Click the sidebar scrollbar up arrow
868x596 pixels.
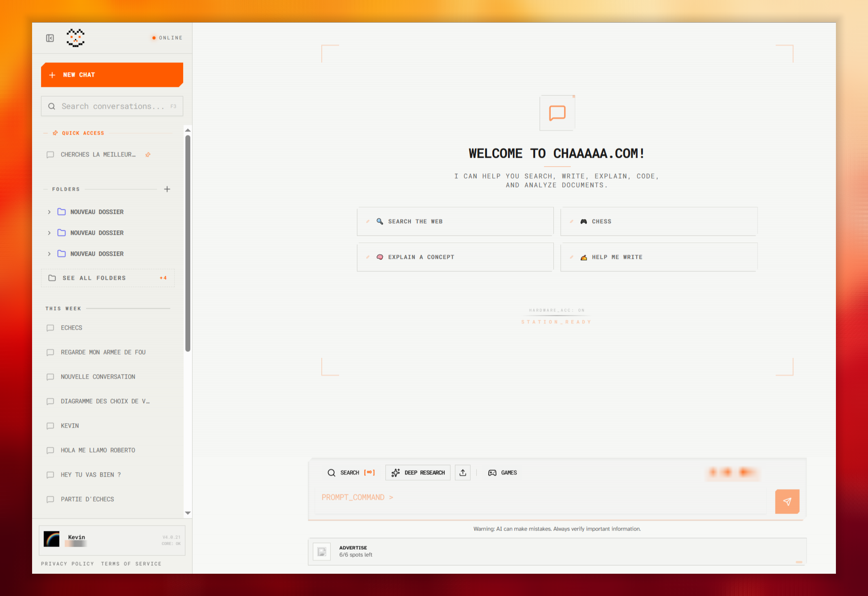188,130
